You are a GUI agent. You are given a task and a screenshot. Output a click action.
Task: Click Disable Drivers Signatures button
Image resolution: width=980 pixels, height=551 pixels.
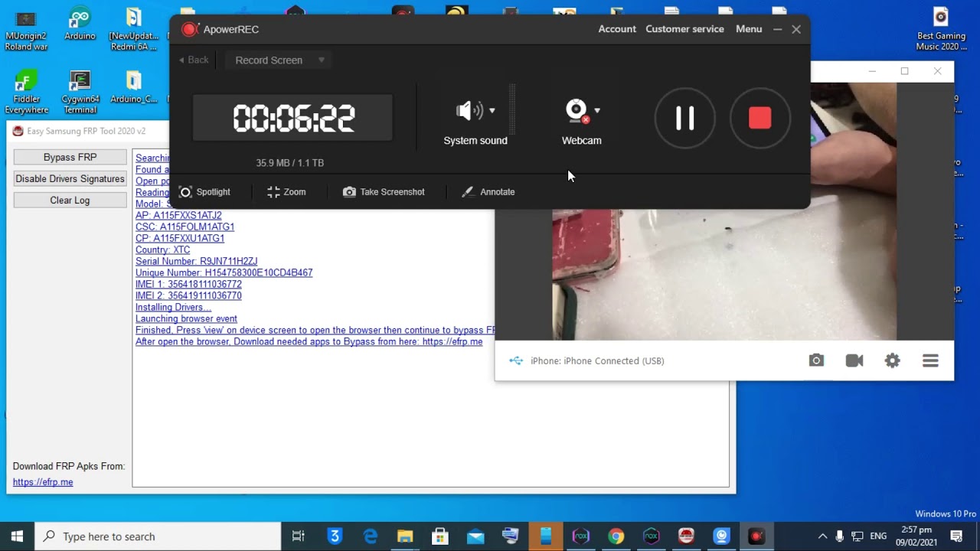70,178
